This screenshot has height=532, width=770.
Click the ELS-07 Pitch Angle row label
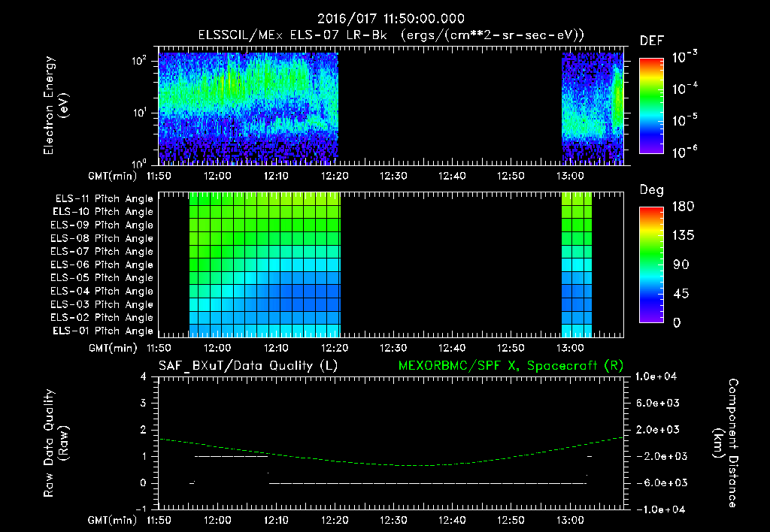102,252
